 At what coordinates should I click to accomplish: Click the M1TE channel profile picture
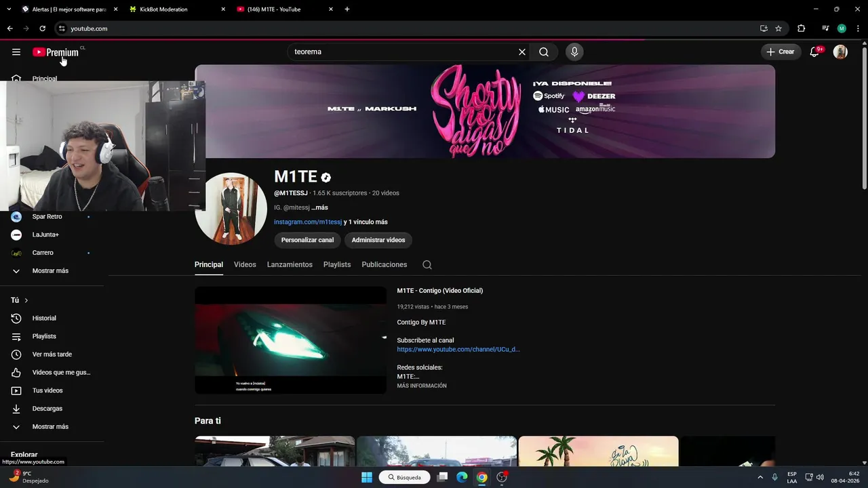(x=231, y=208)
